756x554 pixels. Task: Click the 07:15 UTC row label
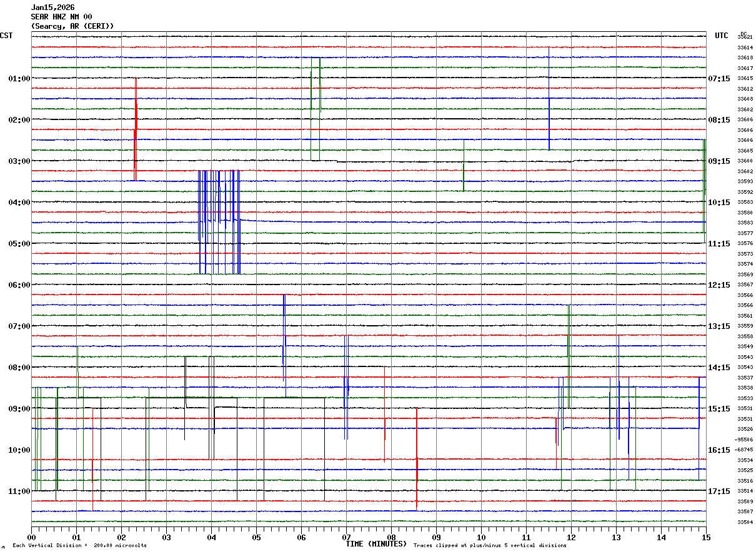[719, 79]
